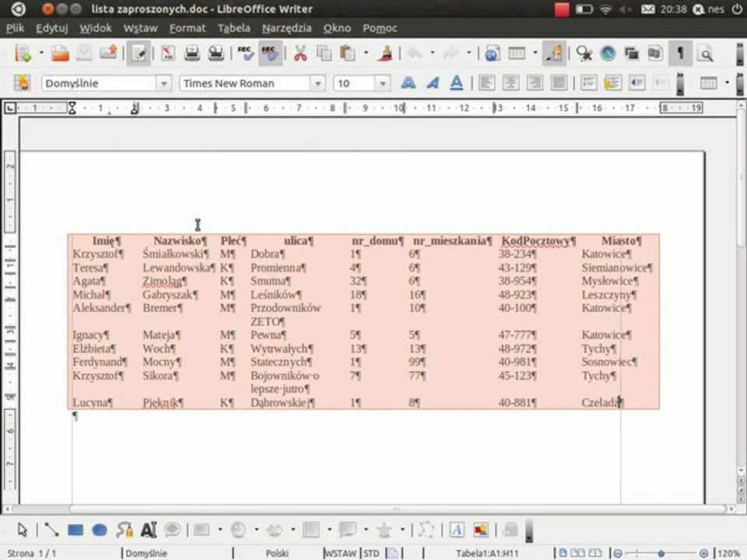Open the Edytuj menu
This screenshot has height=560, width=747.
point(52,28)
